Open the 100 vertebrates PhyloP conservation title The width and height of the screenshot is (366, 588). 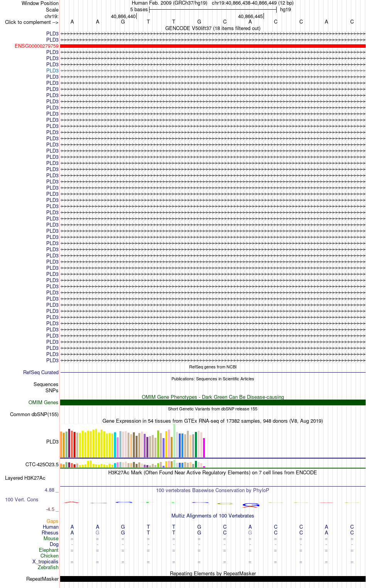pos(213,490)
